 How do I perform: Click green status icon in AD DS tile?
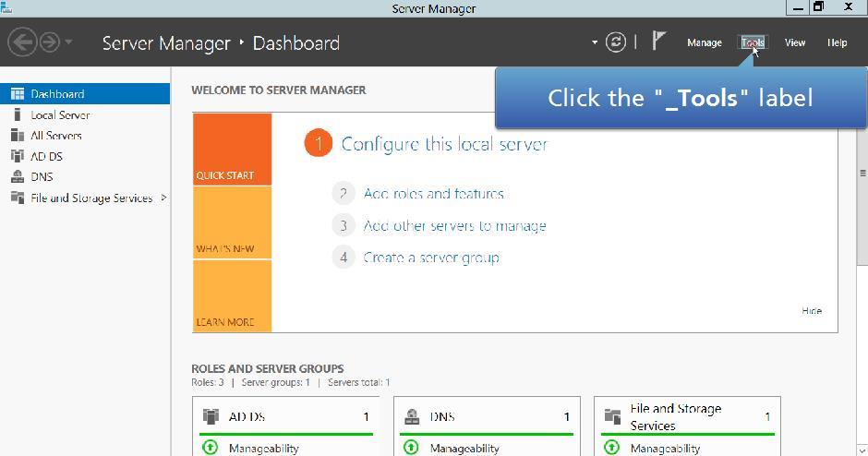point(211,447)
